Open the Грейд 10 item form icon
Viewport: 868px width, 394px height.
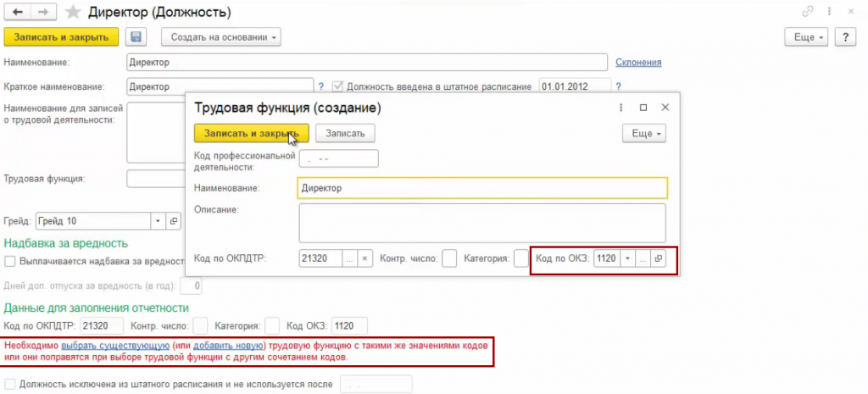click(173, 221)
